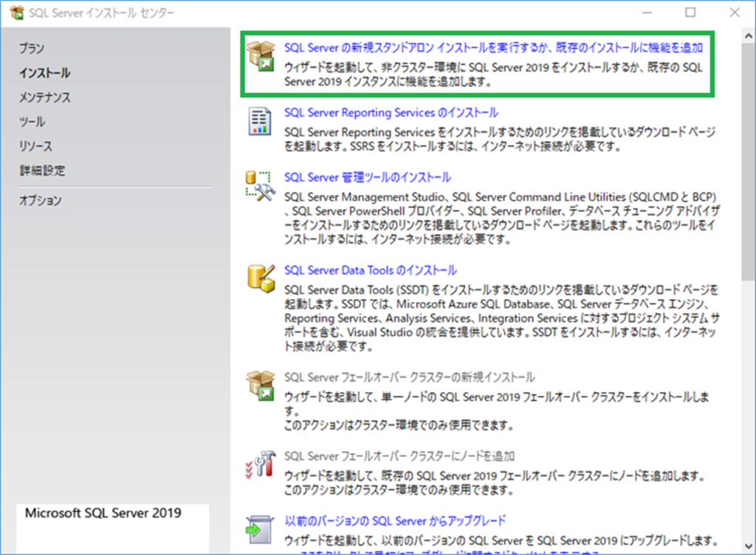
Task: Close the SQL Server install center window
Action: tap(735, 13)
